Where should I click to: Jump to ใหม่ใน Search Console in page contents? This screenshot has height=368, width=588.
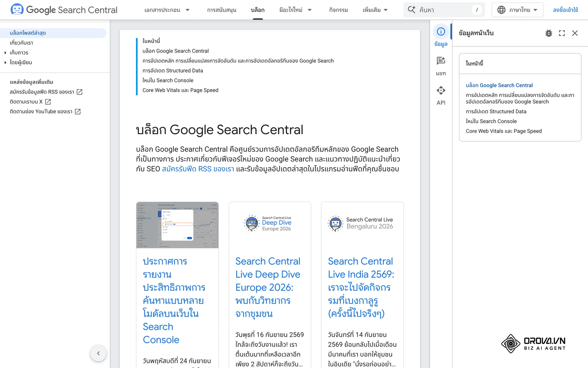click(x=168, y=81)
